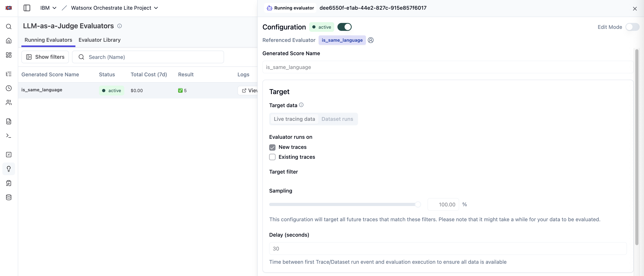Uncheck the New traces checkbox
Screen dimensions: 644x276
click(x=272, y=147)
